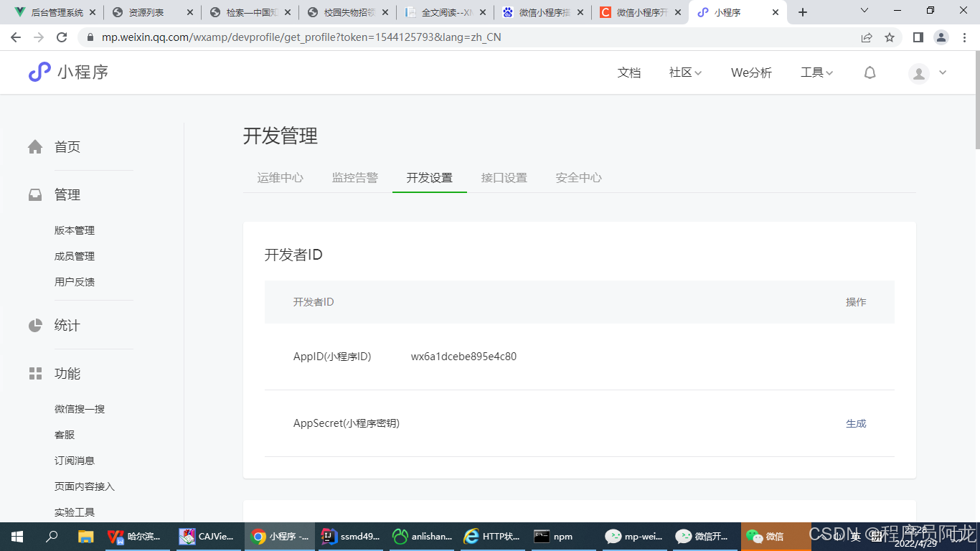Click the taskbar search magnifier
980x551 pixels.
click(52, 537)
